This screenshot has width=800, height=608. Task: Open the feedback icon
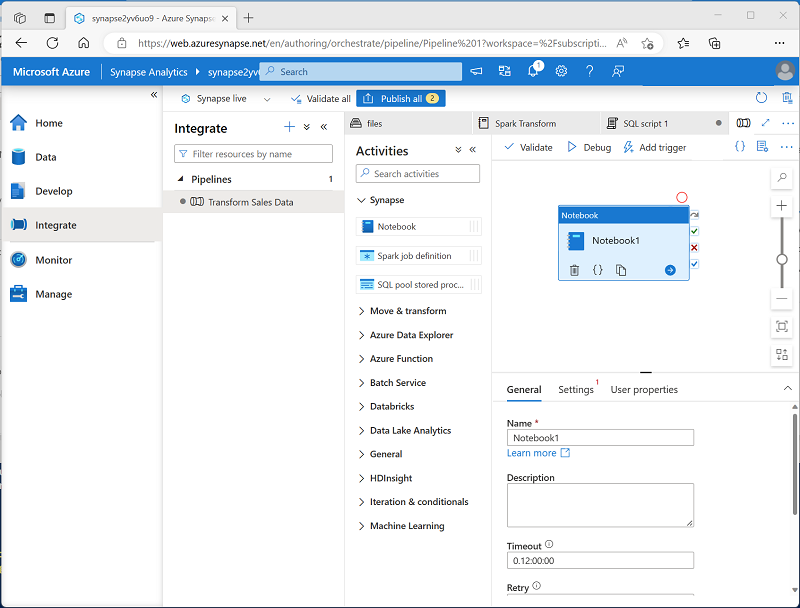pyautogui.click(x=618, y=71)
